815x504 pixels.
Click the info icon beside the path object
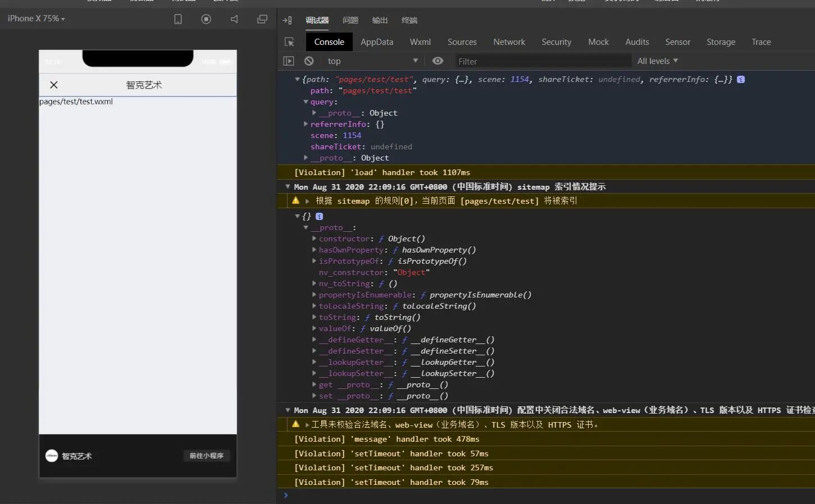(741, 79)
